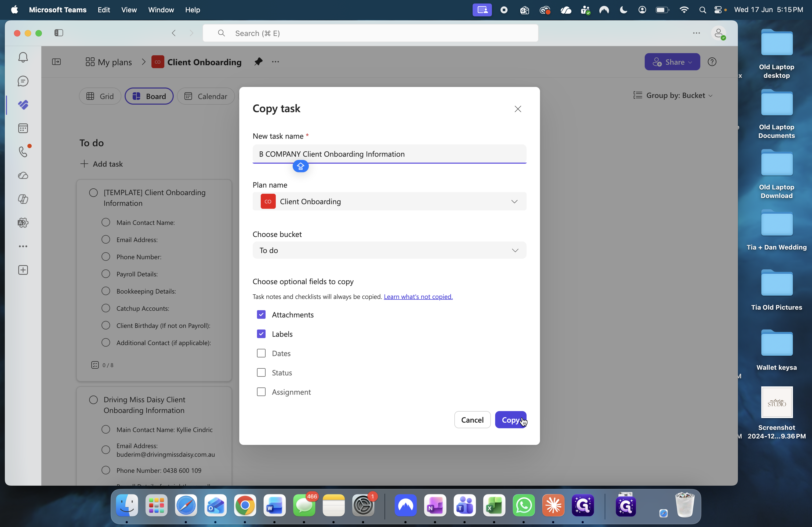This screenshot has width=812, height=527.
Task: Add an app with sidebar plus icon
Action: (x=23, y=270)
